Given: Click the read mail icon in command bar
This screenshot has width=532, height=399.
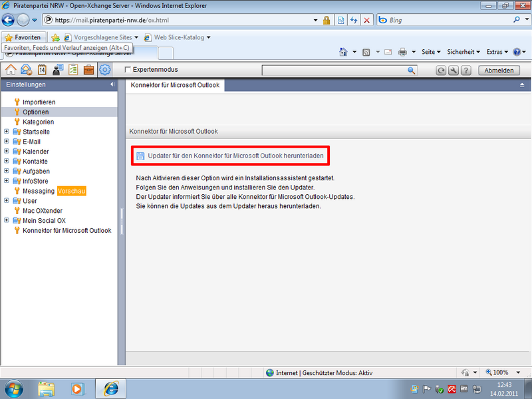Looking at the screenshot, I should [x=388, y=52].
